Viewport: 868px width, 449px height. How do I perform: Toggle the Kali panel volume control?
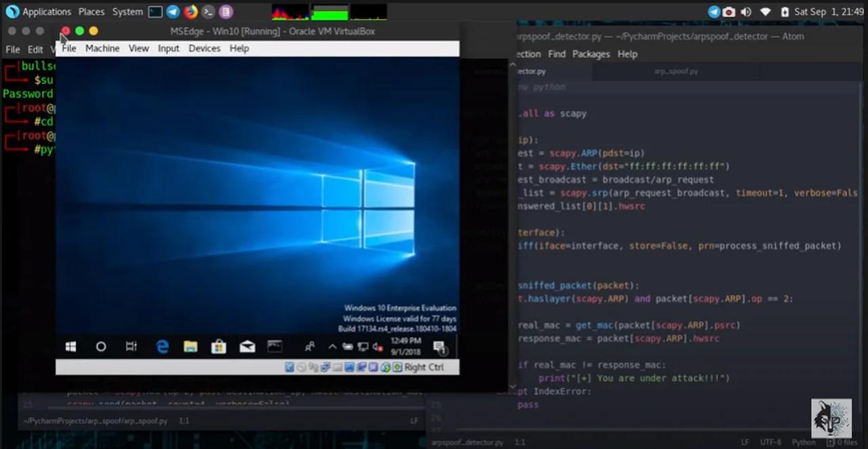(745, 12)
